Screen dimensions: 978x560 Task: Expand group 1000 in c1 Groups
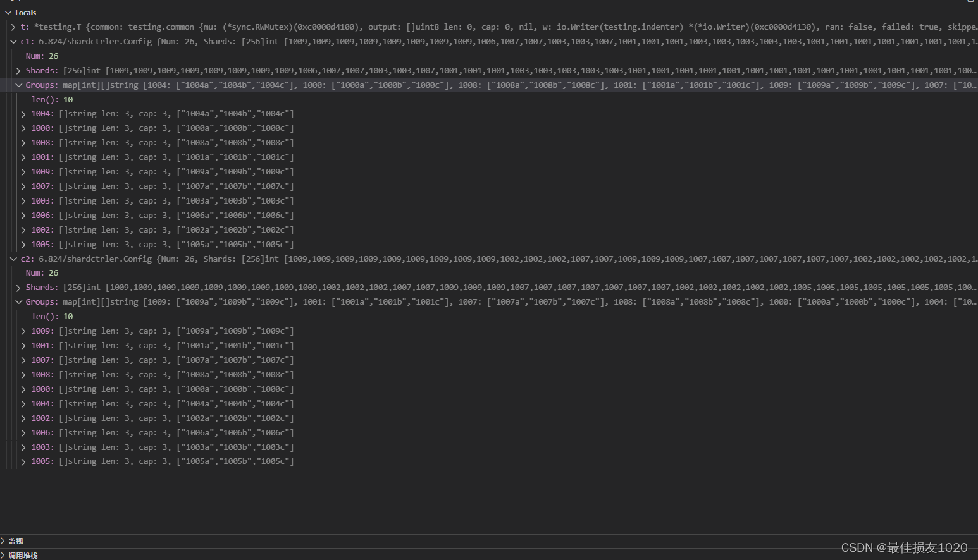click(23, 128)
